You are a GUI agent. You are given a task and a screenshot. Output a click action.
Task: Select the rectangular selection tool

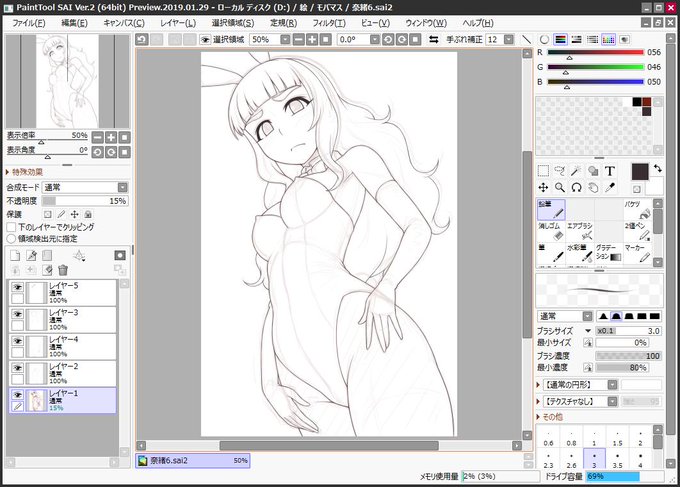(x=543, y=171)
